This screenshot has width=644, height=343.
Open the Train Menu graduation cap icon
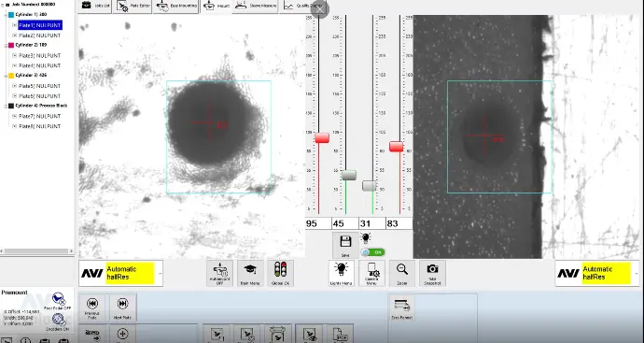click(250, 273)
